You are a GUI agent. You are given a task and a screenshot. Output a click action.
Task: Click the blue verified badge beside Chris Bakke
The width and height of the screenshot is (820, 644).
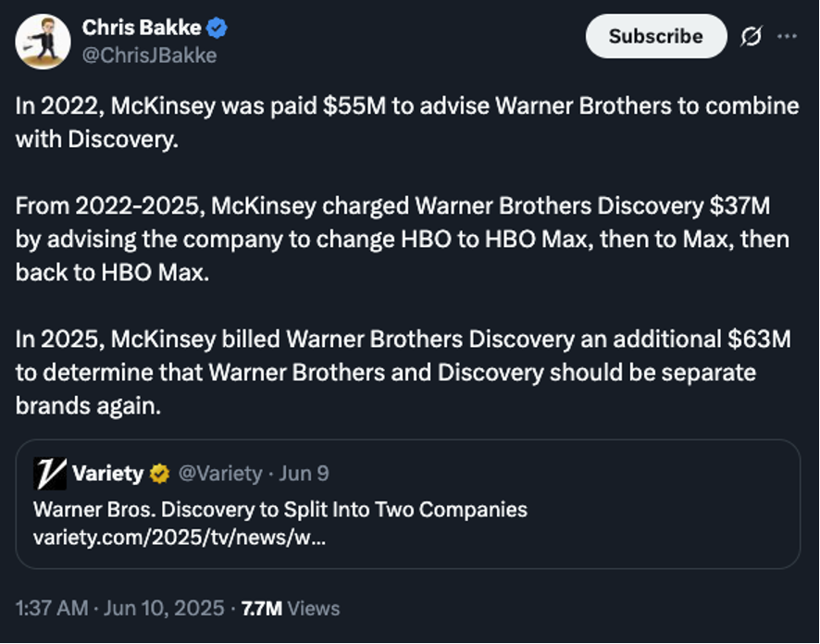pyautogui.click(x=217, y=29)
